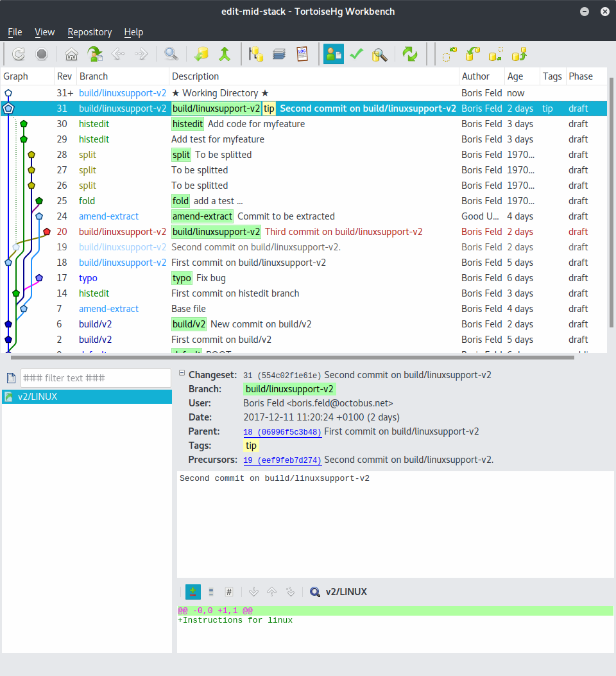Select revision 24 'Commit to be extracted'
This screenshot has height=676, width=616.
click(x=304, y=216)
